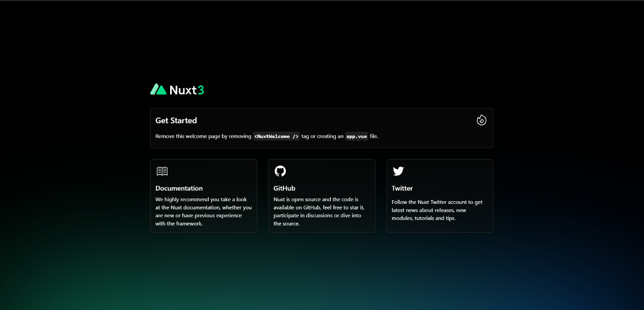Image resolution: width=644 pixels, height=310 pixels.
Task: Select the Twitter card panel
Action: point(440,196)
